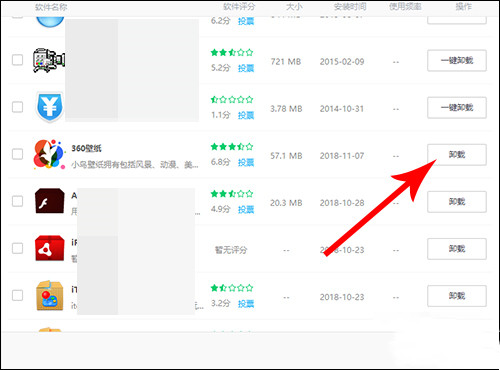The height and width of the screenshot is (370, 500).
Task: Click the 6.8分 score text
Action: point(221,162)
